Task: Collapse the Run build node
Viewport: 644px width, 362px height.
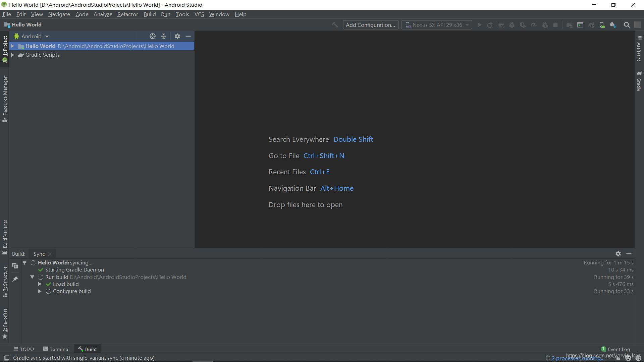Action: pyautogui.click(x=32, y=277)
